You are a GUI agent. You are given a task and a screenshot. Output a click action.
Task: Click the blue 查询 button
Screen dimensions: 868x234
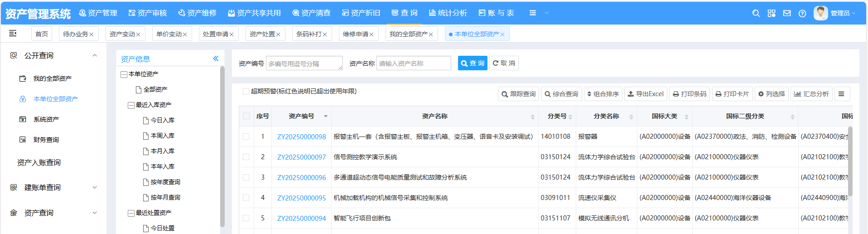pyautogui.click(x=472, y=63)
